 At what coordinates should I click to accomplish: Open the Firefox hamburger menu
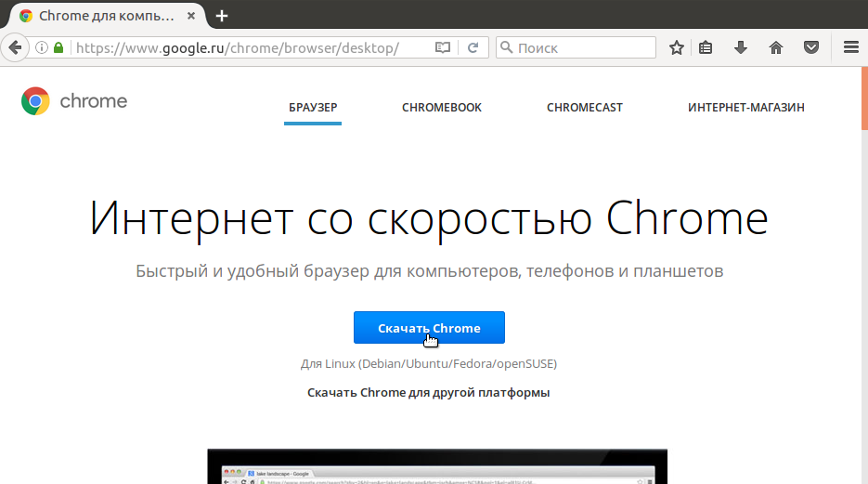point(851,47)
